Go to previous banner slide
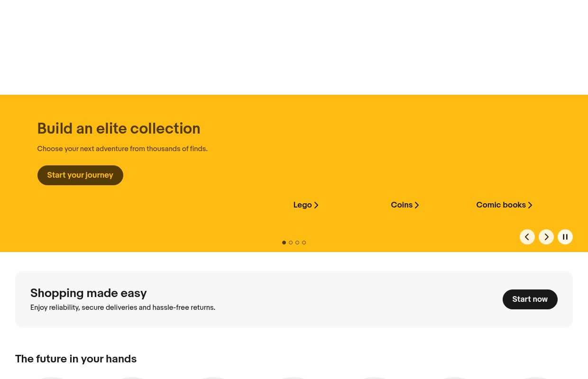Viewport: 588px width, 379px height. 527,237
